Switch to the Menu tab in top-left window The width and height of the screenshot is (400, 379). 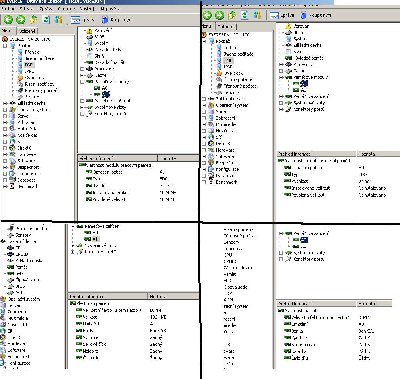tap(7, 30)
